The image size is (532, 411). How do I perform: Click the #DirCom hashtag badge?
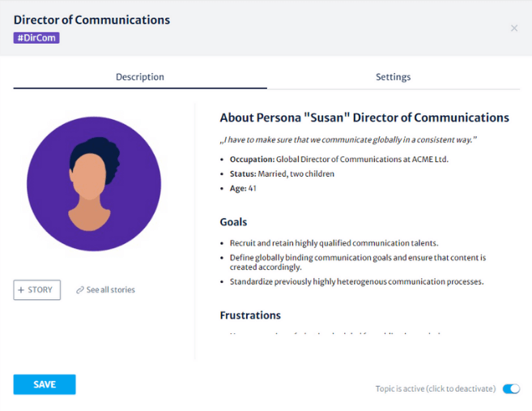click(36, 37)
